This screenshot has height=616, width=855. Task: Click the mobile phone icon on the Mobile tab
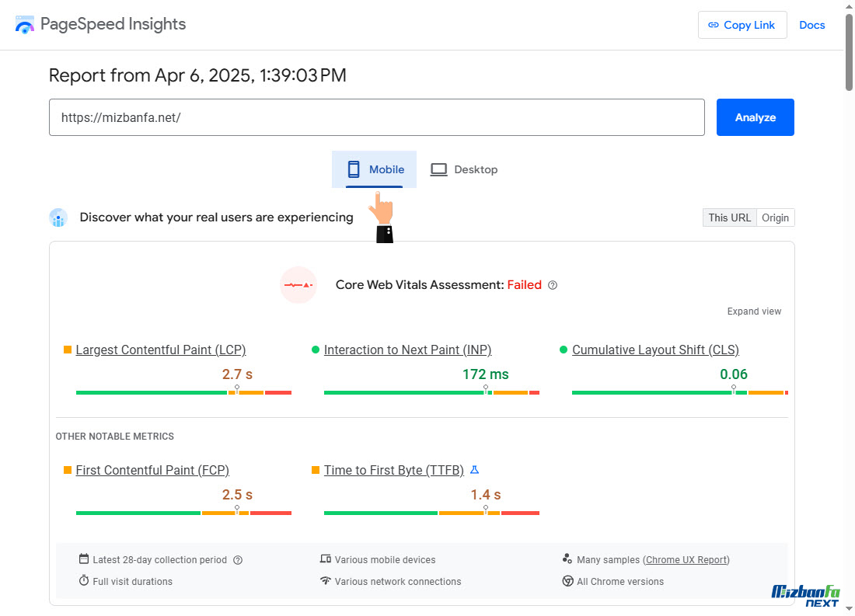(354, 169)
